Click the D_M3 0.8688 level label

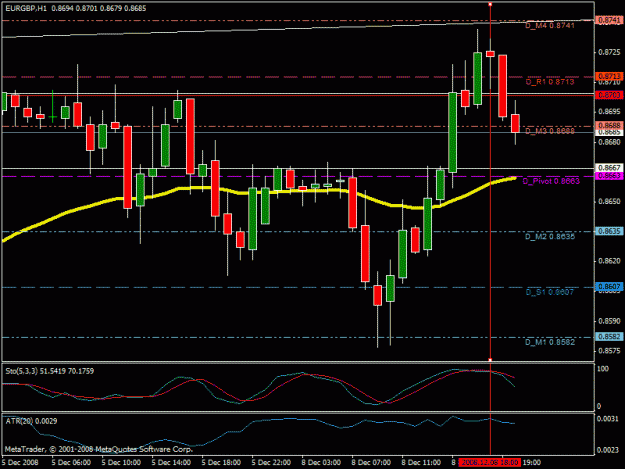(x=550, y=131)
